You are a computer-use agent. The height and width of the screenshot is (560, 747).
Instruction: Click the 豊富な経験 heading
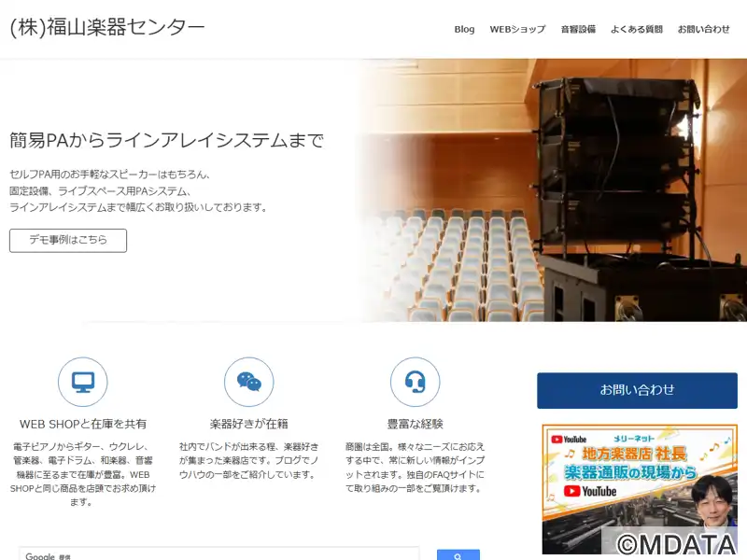tap(415, 424)
